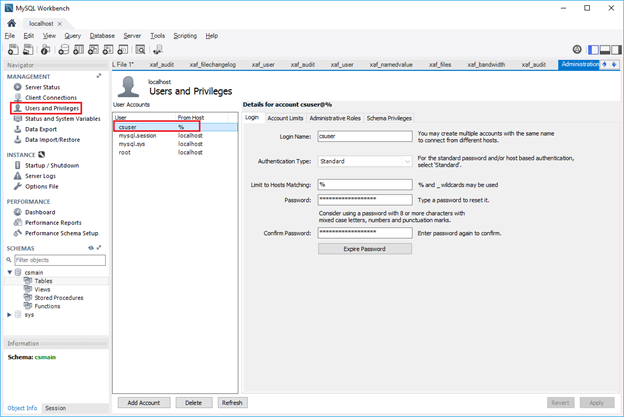Click the Limit to Hosts Matching field
The height and width of the screenshot is (417, 624).
click(x=365, y=185)
